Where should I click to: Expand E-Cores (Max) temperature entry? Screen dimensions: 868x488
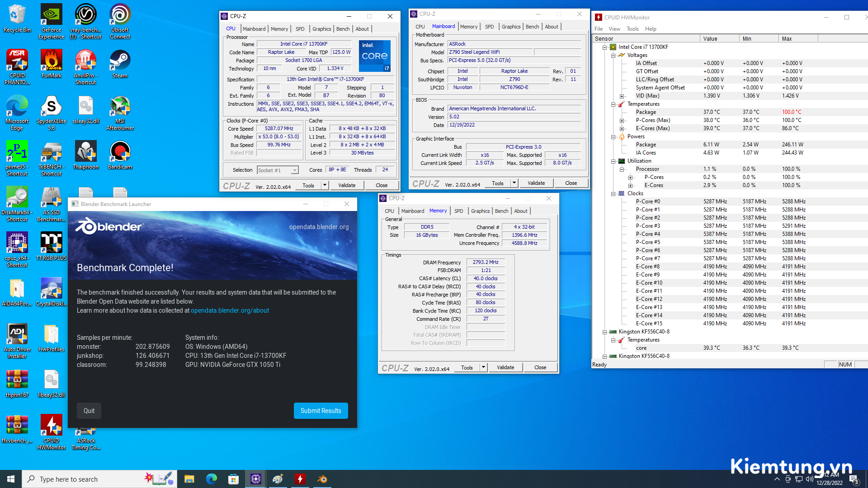click(622, 128)
